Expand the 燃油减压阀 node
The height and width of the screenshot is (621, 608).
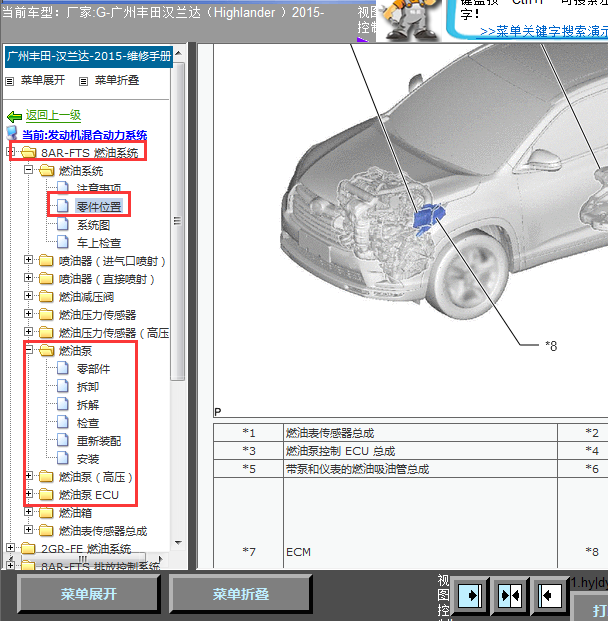tap(28, 295)
